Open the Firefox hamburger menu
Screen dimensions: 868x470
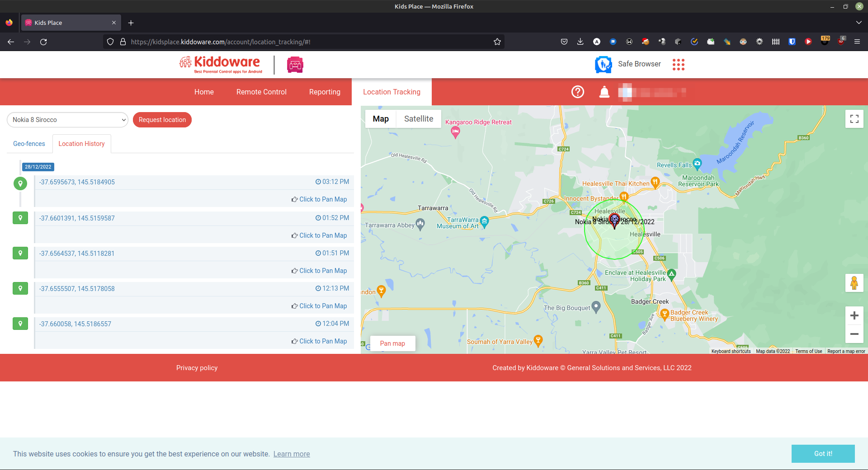[857, 42]
